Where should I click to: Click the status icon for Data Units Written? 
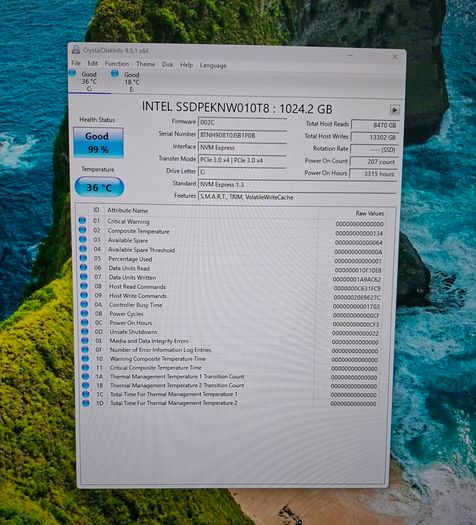coord(84,277)
